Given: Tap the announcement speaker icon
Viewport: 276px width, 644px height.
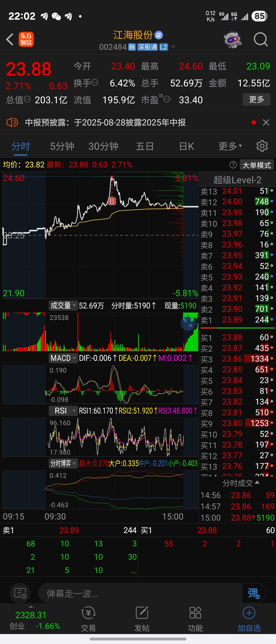Looking at the screenshot, I should pyautogui.click(x=12, y=122).
